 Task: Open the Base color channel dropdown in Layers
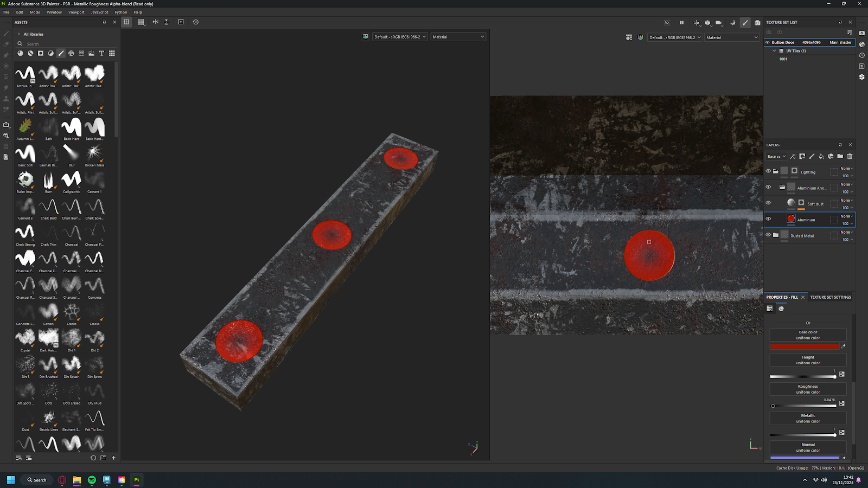click(776, 157)
